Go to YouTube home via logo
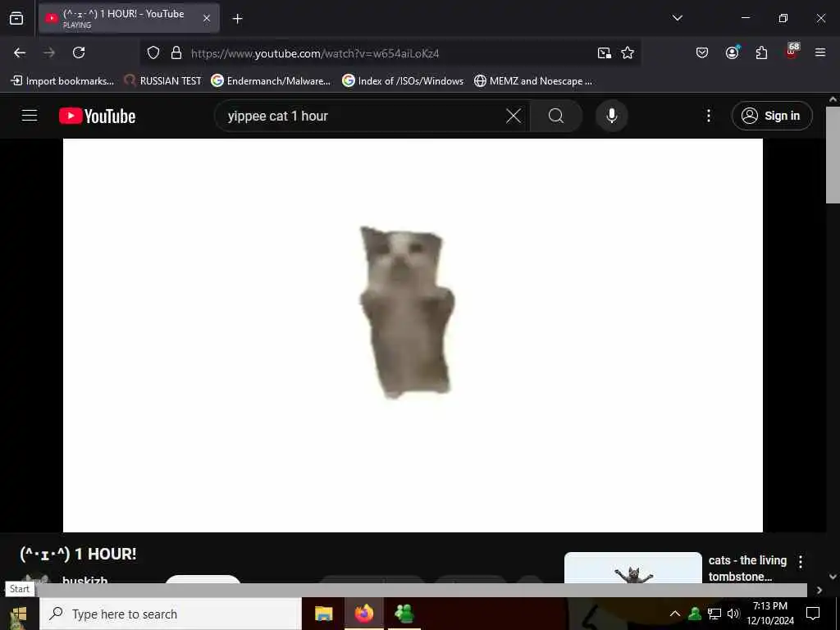840x630 pixels. click(98, 116)
